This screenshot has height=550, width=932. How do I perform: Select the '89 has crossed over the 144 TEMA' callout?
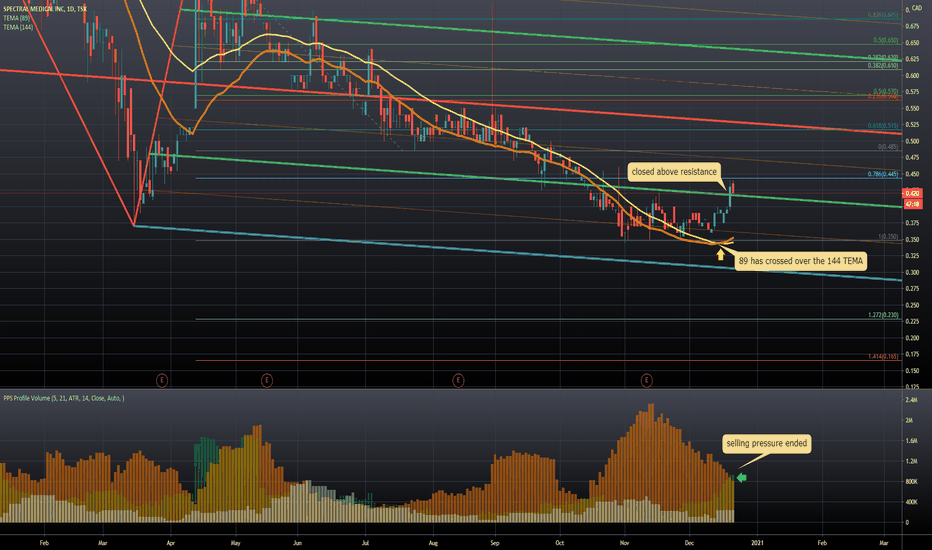point(801,261)
